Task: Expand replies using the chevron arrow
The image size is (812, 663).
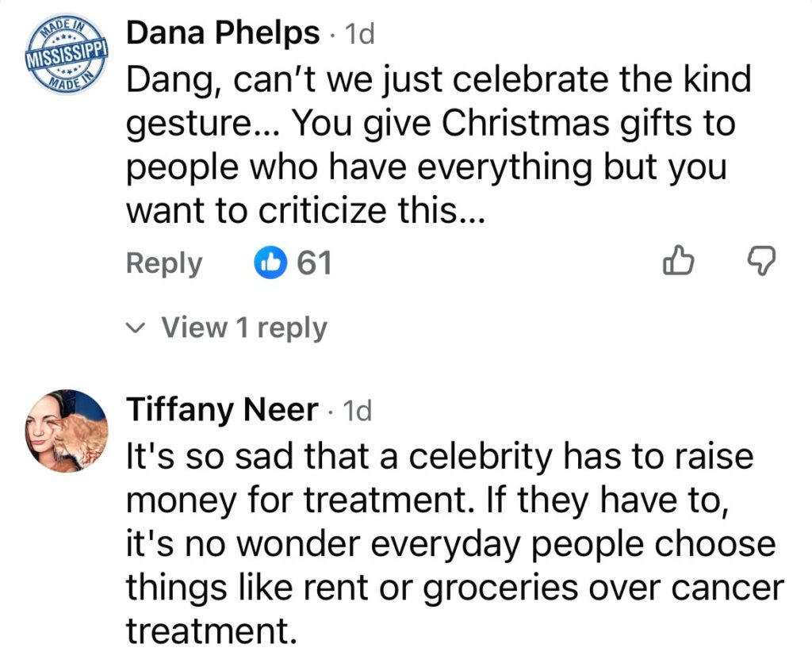Action: (x=137, y=328)
